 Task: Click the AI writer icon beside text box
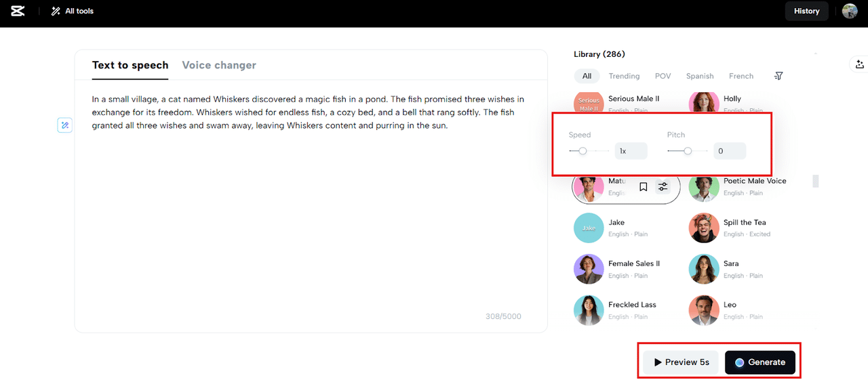tap(64, 125)
